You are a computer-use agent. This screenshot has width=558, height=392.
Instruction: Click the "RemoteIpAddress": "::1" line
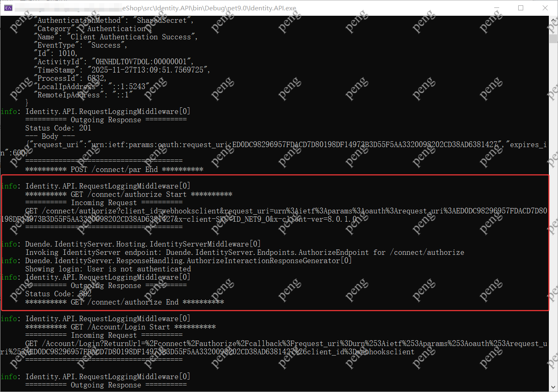coord(83,95)
